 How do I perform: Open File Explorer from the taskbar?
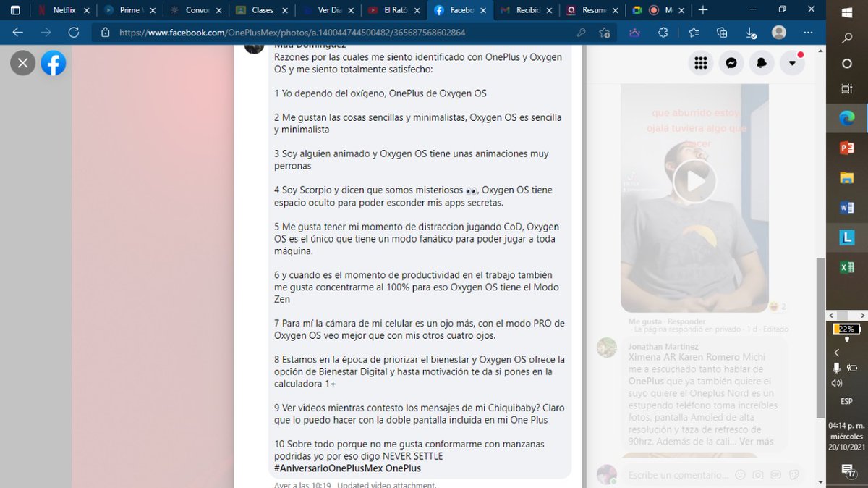pos(847,177)
